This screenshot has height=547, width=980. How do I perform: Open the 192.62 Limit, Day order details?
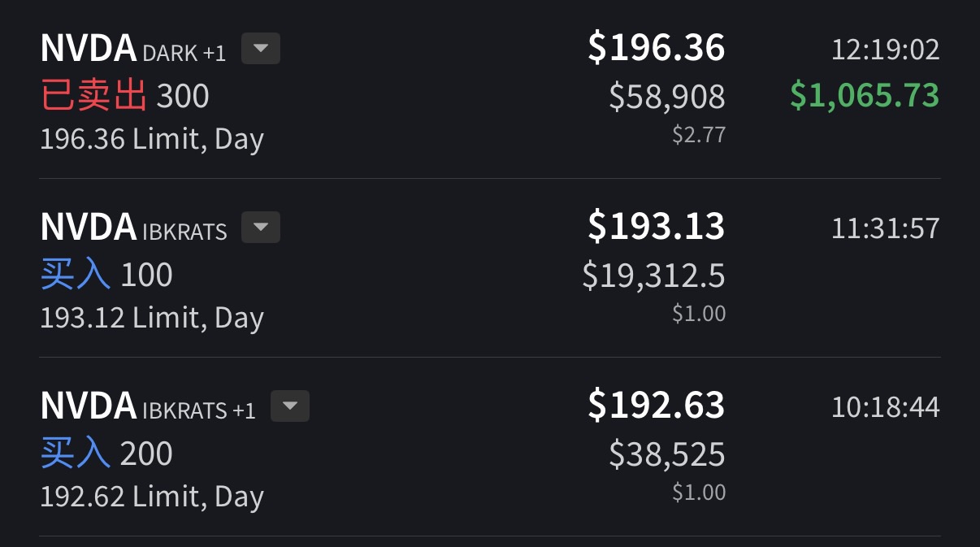coord(152,497)
